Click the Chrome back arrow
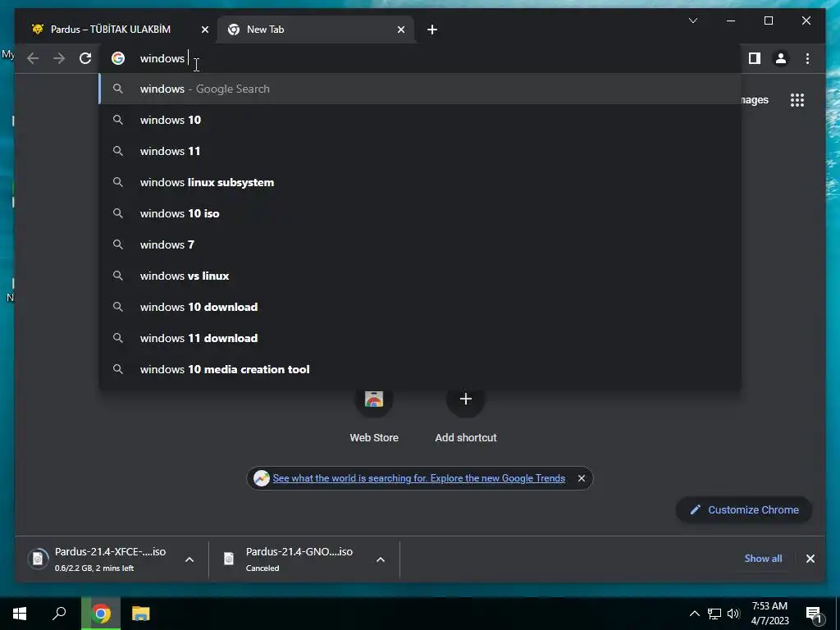The width and height of the screenshot is (840, 630). [x=33, y=58]
